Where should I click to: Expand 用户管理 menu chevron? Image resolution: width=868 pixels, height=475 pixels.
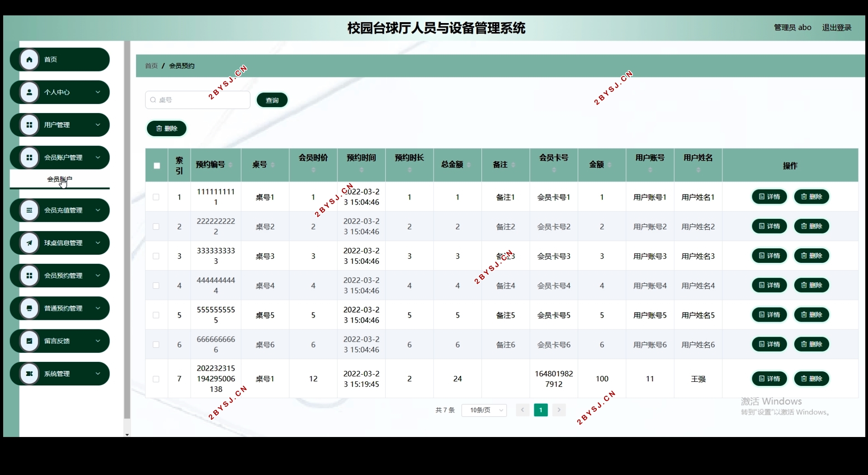[98, 125]
